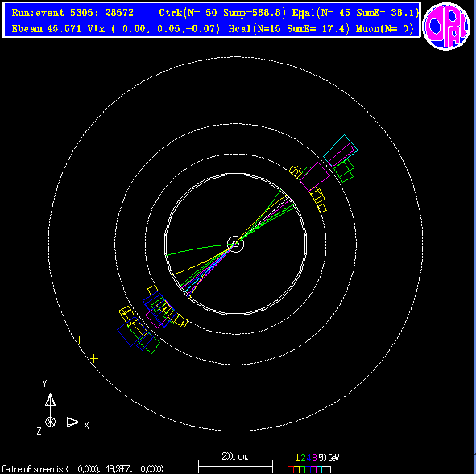Screen dimensions: 476x474
Task: Click the small vertex circle at center
Action: 235,244
